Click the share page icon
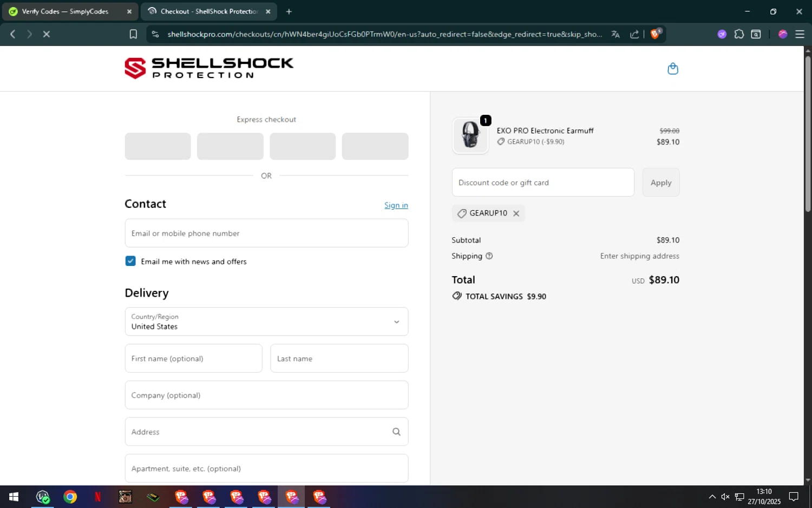This screenshot has height=508, width=812. point(634,34)
